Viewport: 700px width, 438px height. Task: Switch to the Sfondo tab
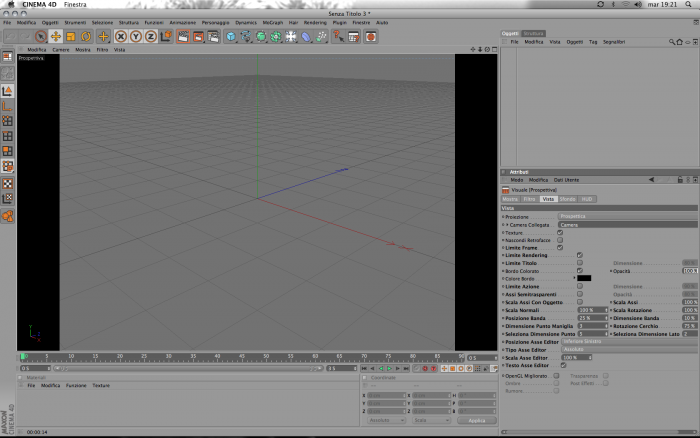pos(567,199)
